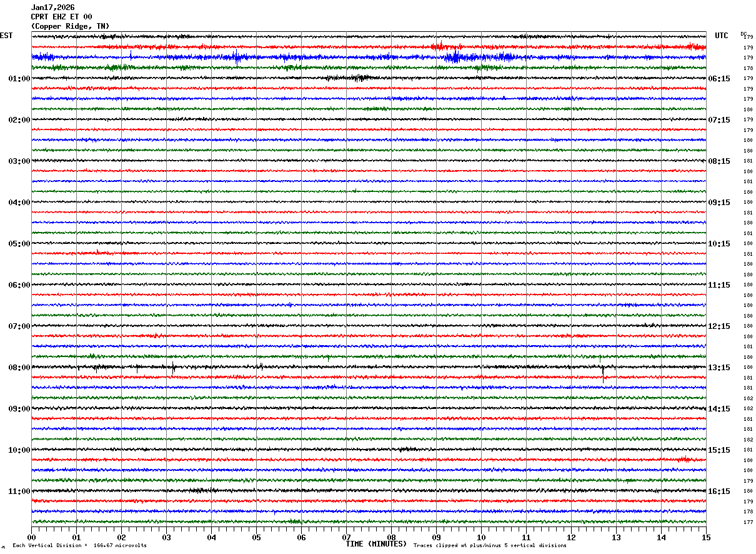The width and height of the screenshot is (756, 554).
Task: Select the 02:00 EST row label
Action: (x=19, y=120)
